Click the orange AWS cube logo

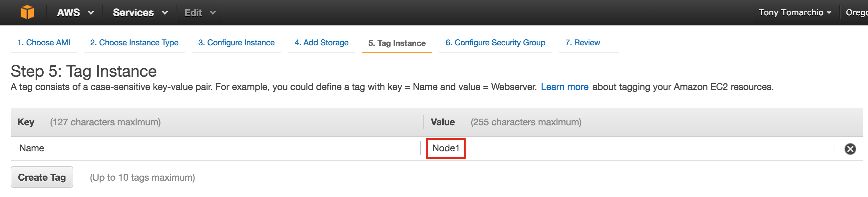coord(27,12)
